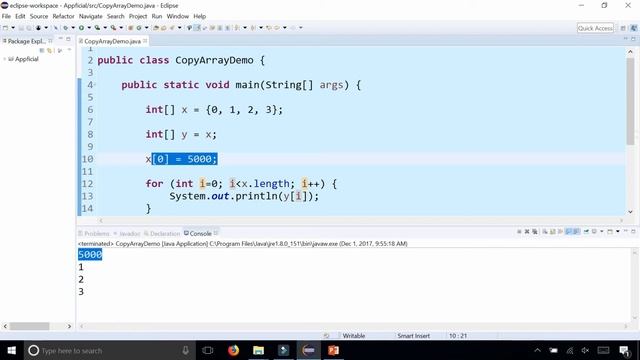Viewport: 640px width, 360px height.
Task: Click the Windows taskbar search box
Action: [x=109, y=350]
